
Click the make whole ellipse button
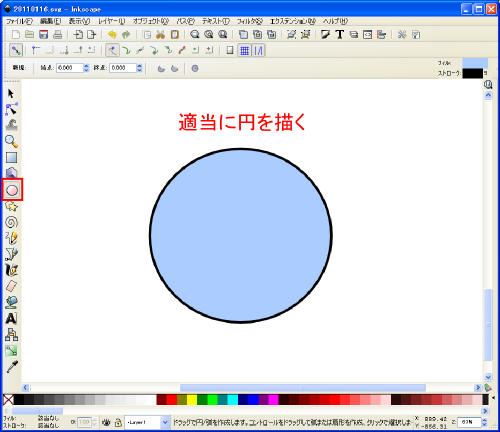(195, 68)
